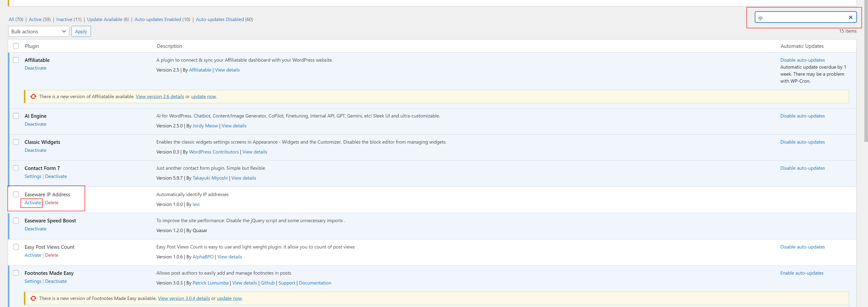This screenshot has width=868, height=307.
Task: View details for Classic Widgets
Action: tap(254, 152)
